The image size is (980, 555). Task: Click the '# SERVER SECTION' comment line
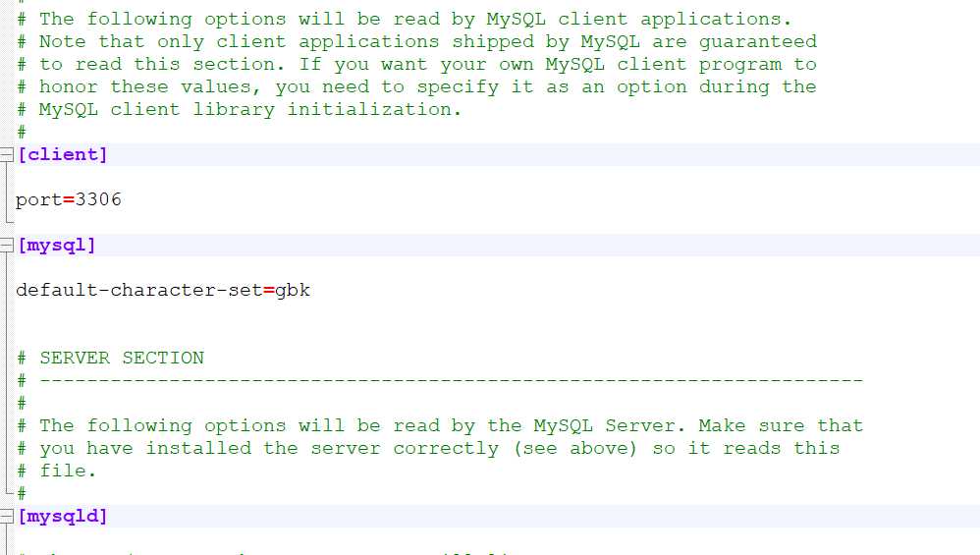pyautogui.click(x=111, y=358)
